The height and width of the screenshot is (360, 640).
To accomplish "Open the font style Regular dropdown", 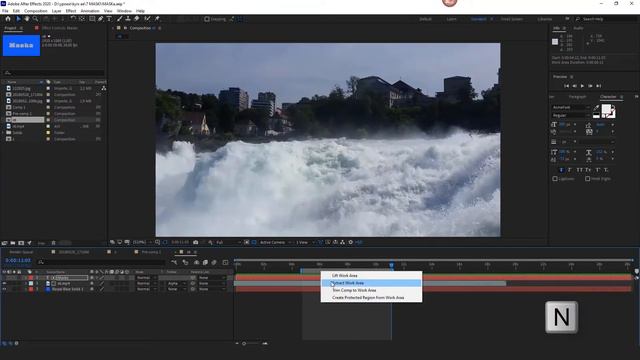I will click(571, 116).
